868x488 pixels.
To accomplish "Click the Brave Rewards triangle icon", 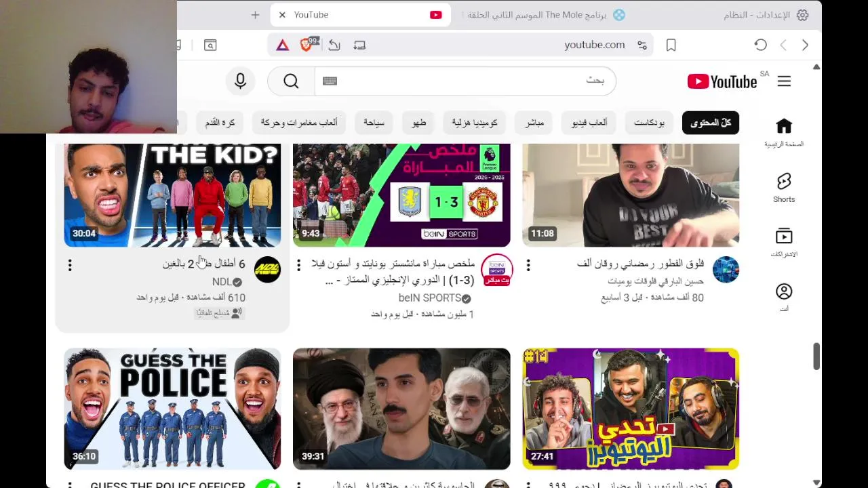I will click(x=283, y=45).
